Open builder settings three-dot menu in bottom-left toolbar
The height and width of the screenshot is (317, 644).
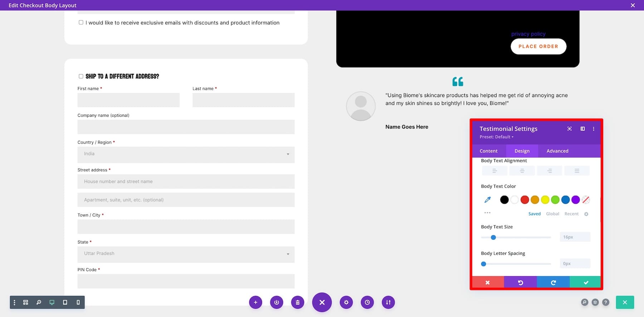[x=14, y=302]
